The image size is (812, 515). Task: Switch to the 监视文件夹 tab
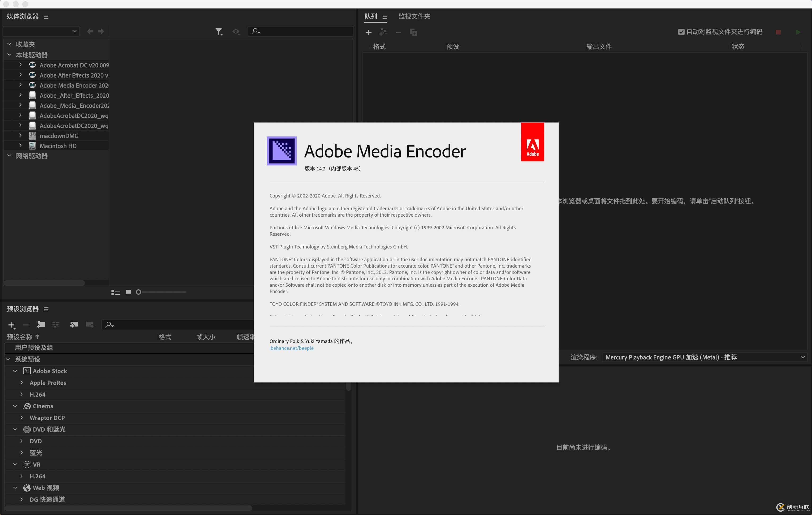click(414, 16)
